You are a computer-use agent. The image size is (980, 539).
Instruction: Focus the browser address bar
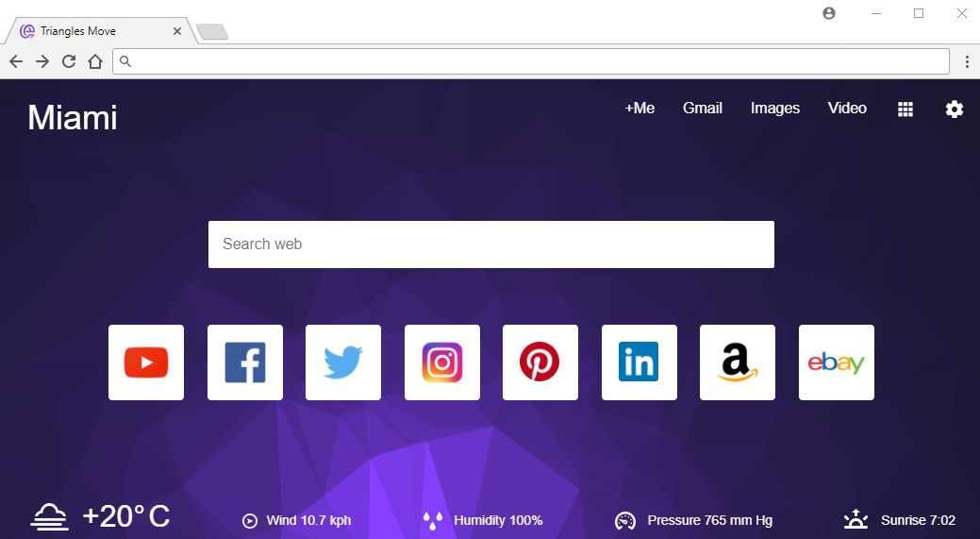point(531,61)
